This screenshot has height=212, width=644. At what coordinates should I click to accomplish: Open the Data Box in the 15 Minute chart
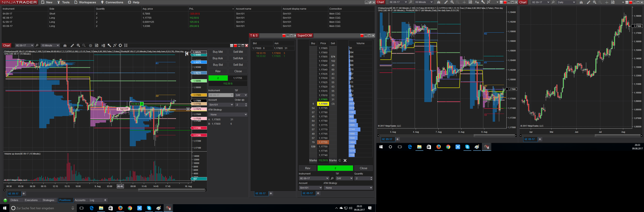tap(96, 46)
